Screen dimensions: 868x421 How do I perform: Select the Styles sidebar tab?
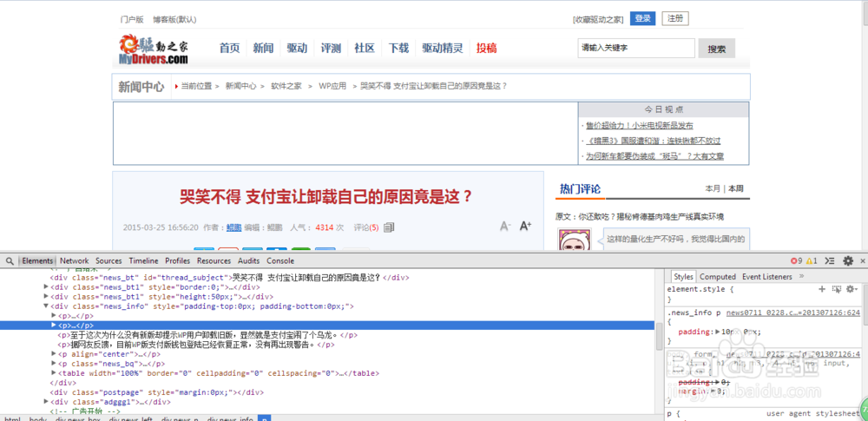point(683,276)
